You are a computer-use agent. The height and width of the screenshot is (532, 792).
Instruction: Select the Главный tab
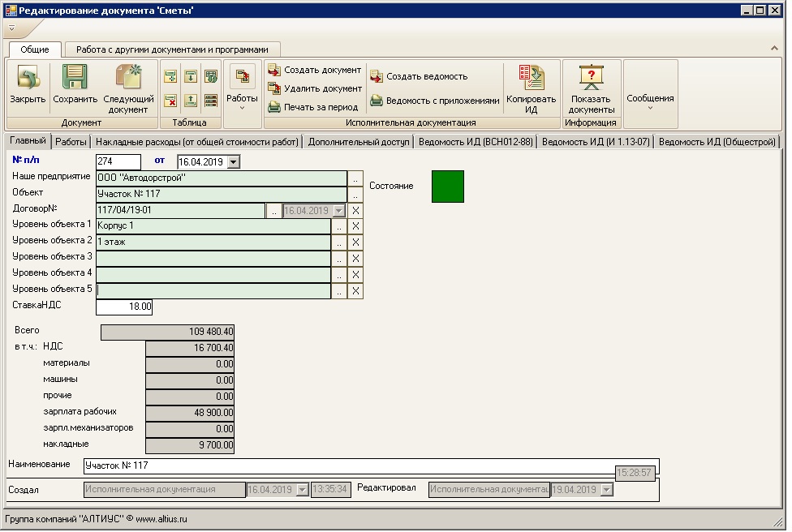click(x=28, y=141)
